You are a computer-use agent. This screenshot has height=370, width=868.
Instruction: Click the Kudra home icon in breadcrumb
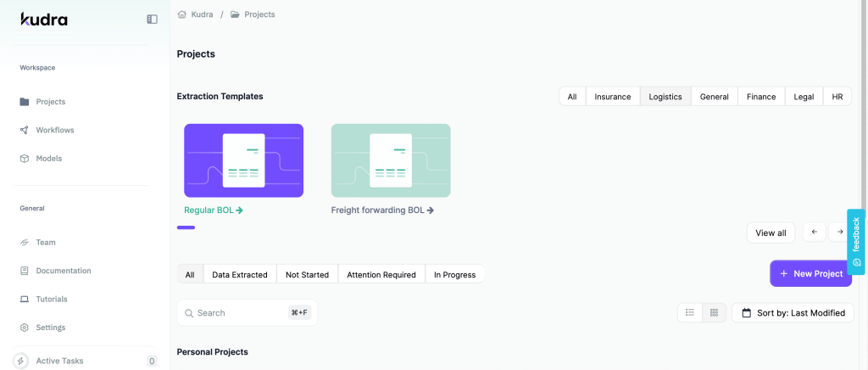(181, 14)
